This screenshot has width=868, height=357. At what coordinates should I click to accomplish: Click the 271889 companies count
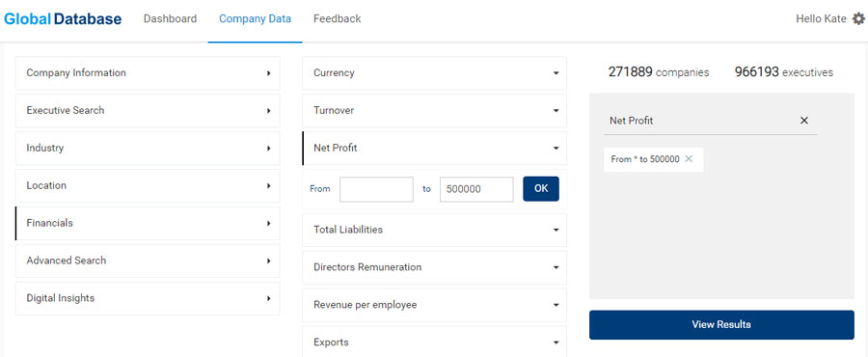pos(659,72)
